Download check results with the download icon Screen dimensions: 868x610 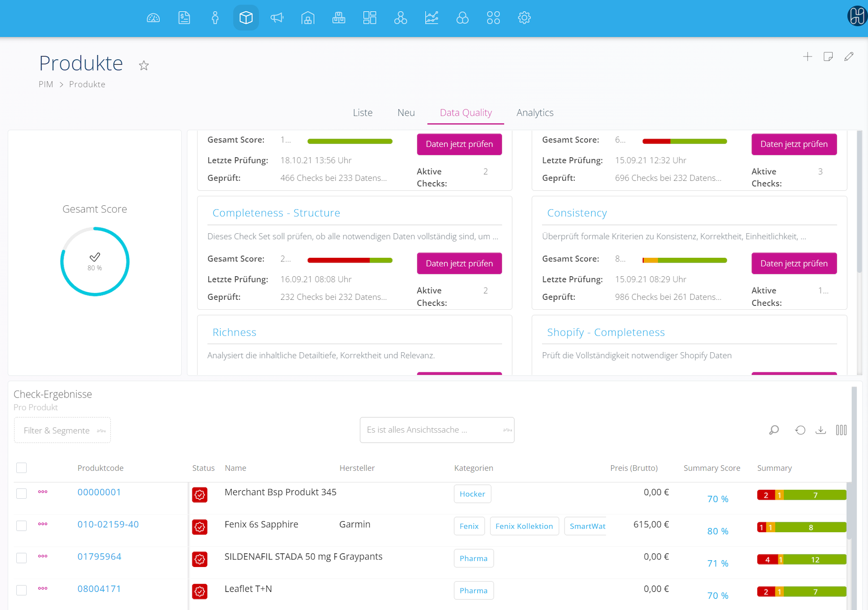point(821,430)
